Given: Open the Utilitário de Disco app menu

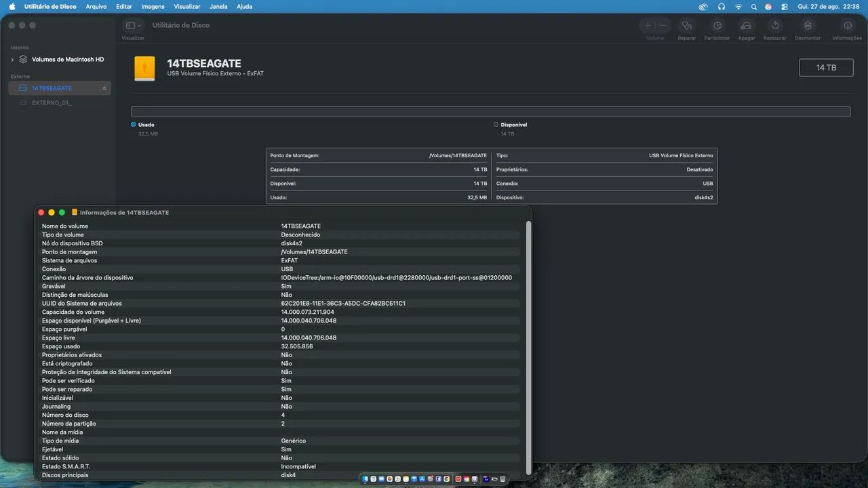Looking at the screenshot, I should [50, 7].
